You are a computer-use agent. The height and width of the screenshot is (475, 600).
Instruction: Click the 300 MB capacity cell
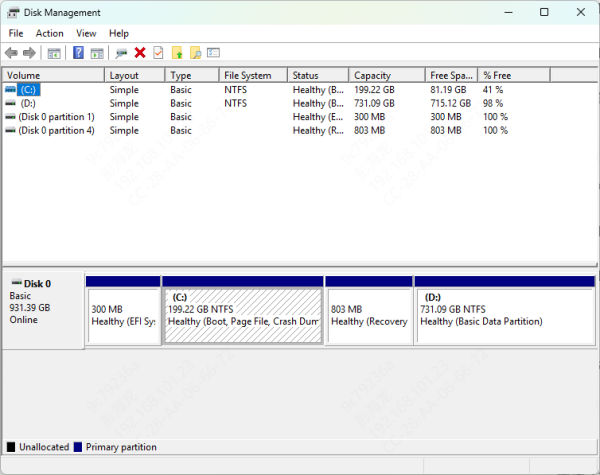tap(369, 117)
